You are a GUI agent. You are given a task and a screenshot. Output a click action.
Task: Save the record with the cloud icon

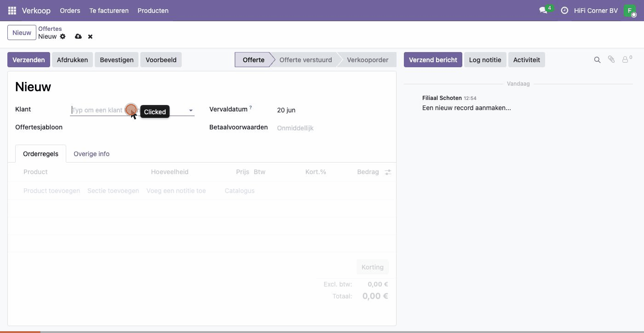pyautogui.click(x=78, y=36)
